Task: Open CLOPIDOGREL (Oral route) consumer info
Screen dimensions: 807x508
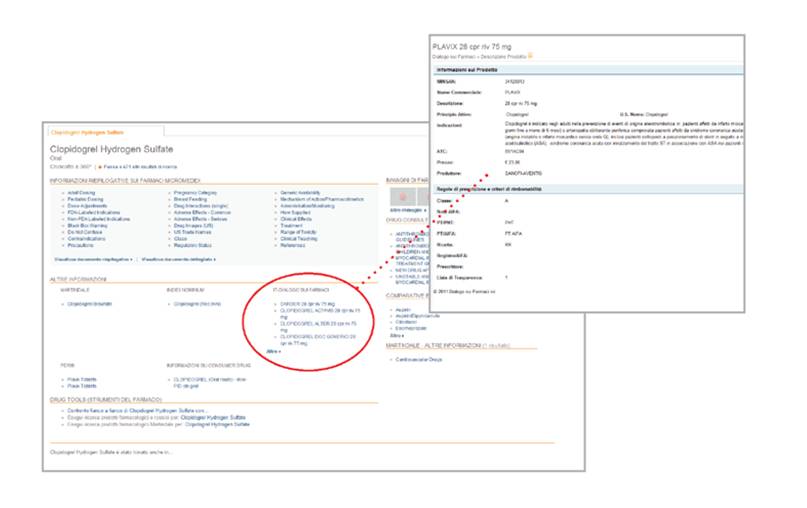Action: click(x=209, y=382)
